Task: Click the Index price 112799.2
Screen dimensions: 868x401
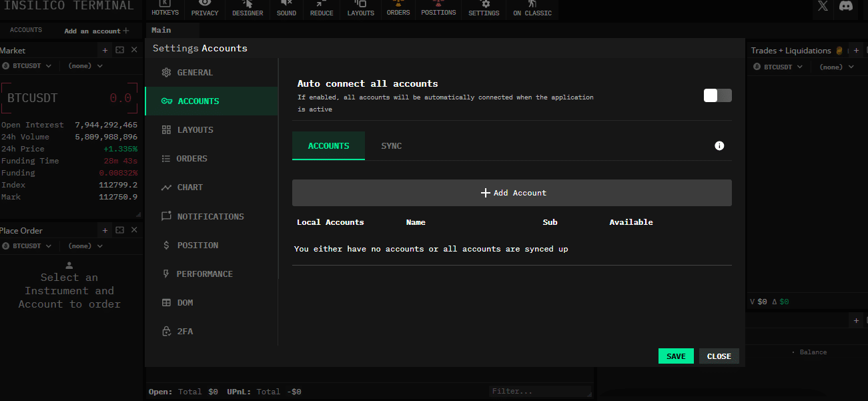Action: tap(118, 185)
